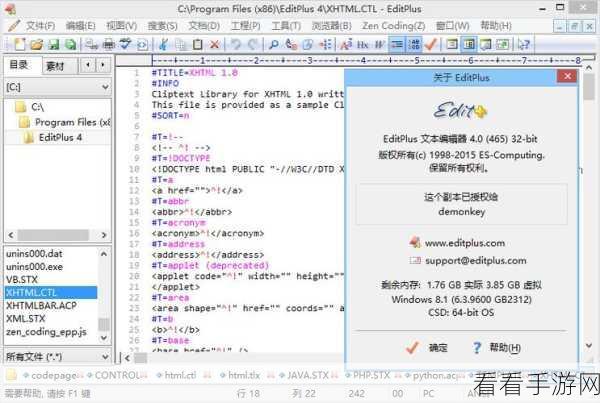Screen dimensions: 600x403
Task: Click the Copy toolbar icon
Action: tap(180, 44)
